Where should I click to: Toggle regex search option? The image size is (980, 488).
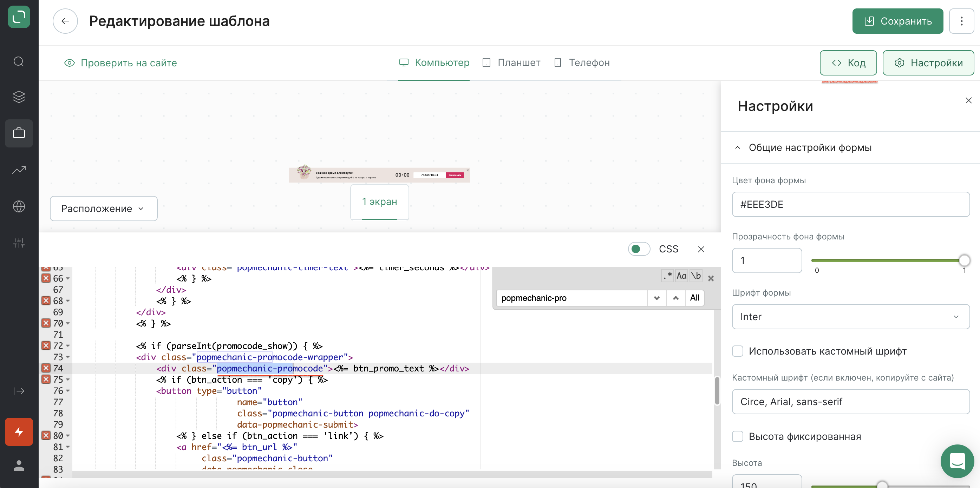click(667, 276)
